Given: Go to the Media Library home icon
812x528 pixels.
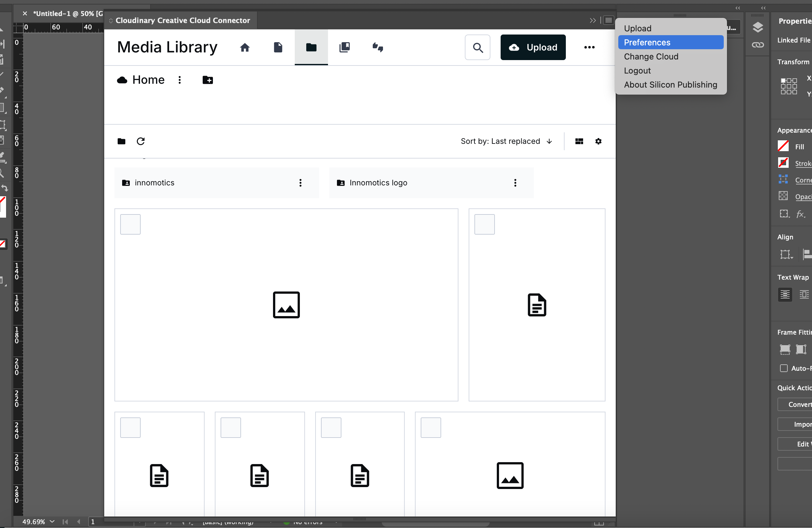Looking at the screenshot, I should 245,47.
